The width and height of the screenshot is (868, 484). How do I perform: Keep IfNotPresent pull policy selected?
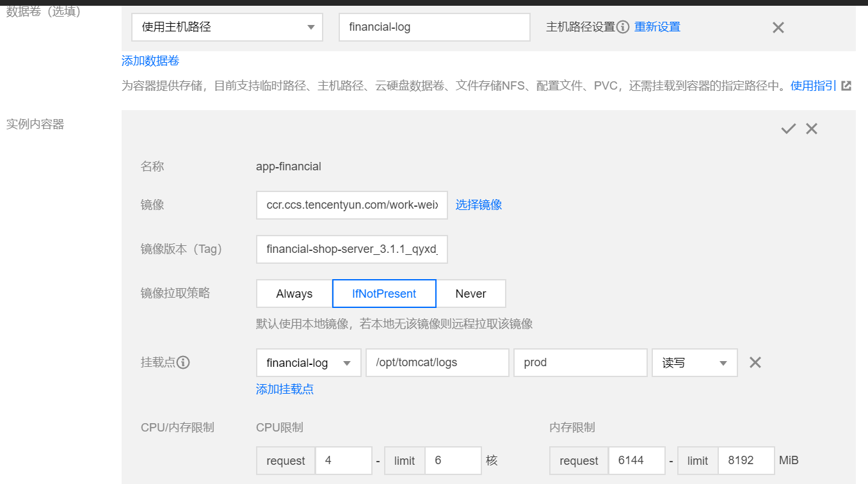383,293
